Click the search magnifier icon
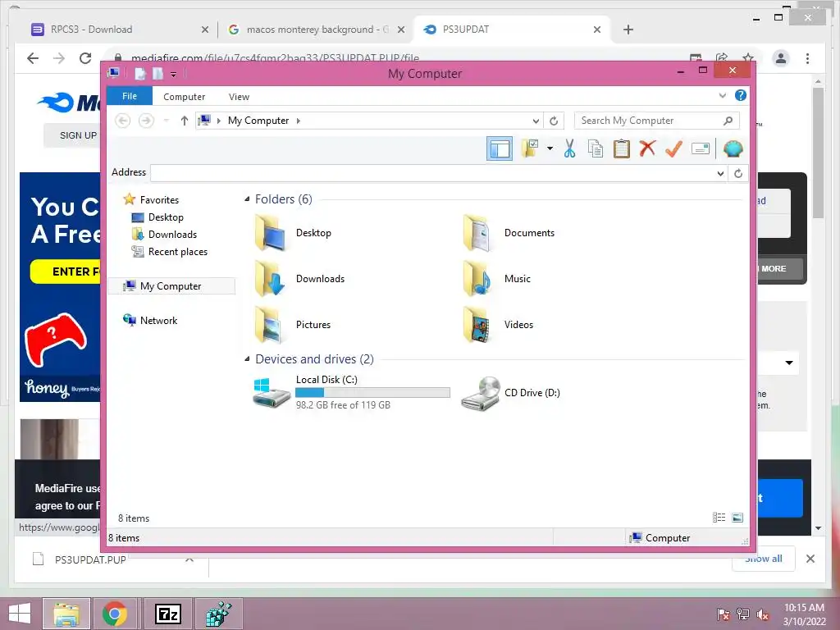This screenshot has height=630, width=840. [x=728, y=121]
